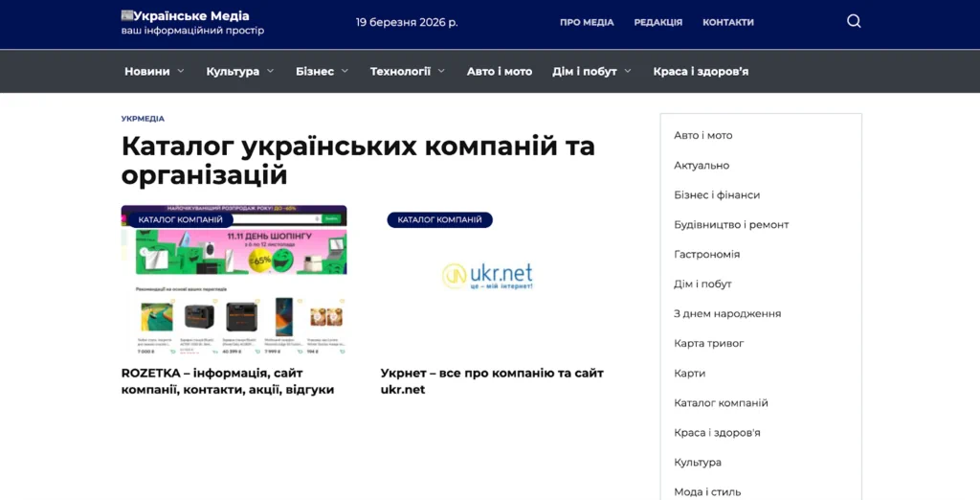Click the ukr.net logo image
The height and width of the screenshot is (500, 980).
(x=487, y=275)
